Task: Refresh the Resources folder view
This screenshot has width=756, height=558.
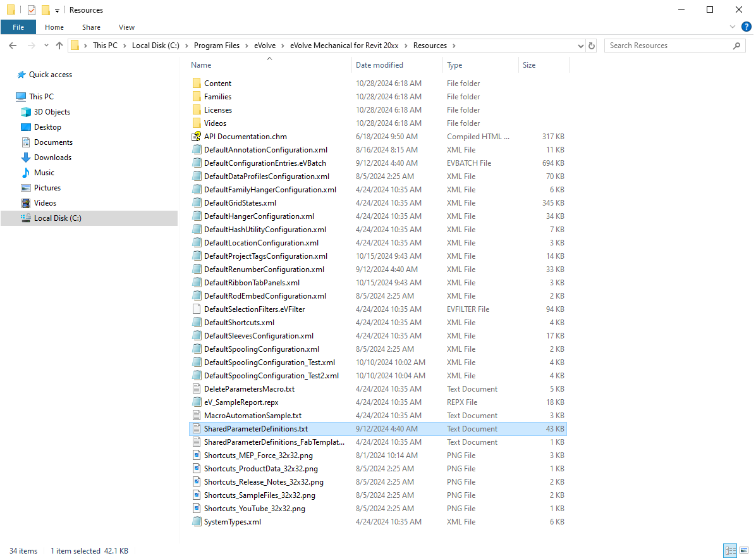Action: pyautogui.click(x=592, y=46)
